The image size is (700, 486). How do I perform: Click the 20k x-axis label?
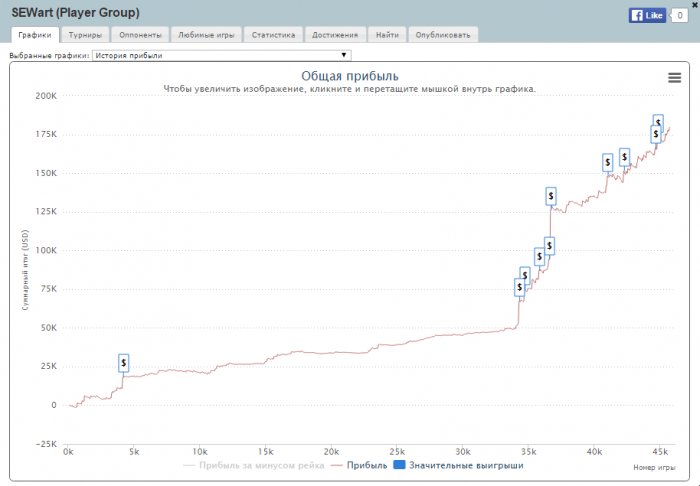click(331, 452)
